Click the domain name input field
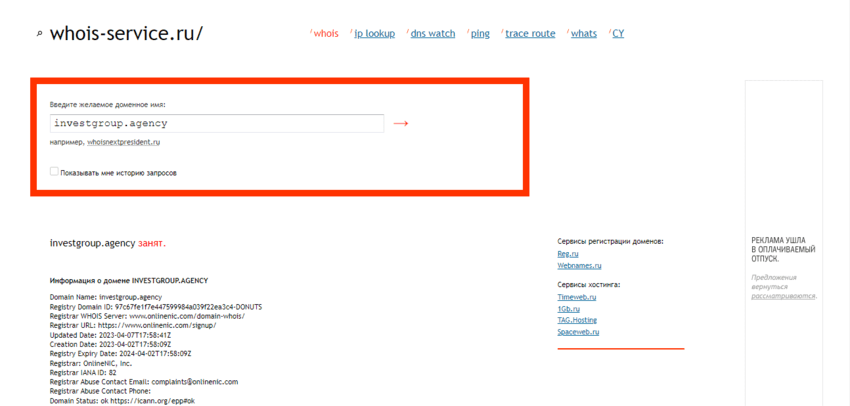Viewport: 850px width, 406px height. coord(217,123)
